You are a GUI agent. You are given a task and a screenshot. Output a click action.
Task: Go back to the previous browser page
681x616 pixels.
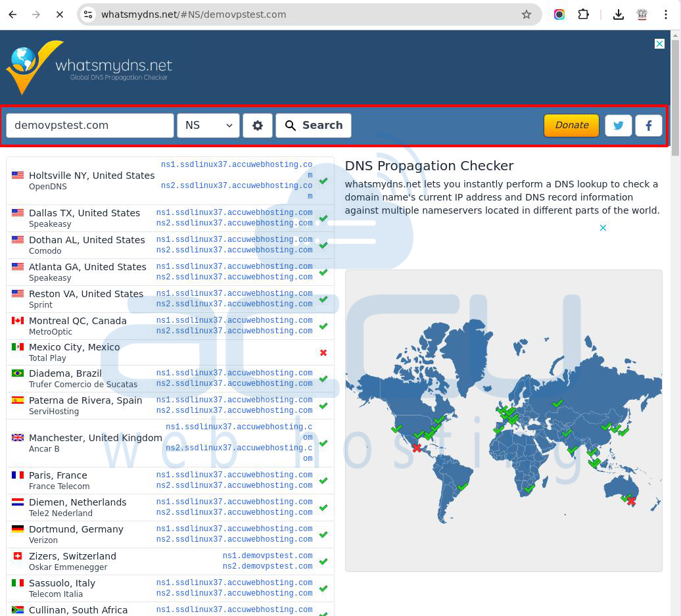(13, 14)
